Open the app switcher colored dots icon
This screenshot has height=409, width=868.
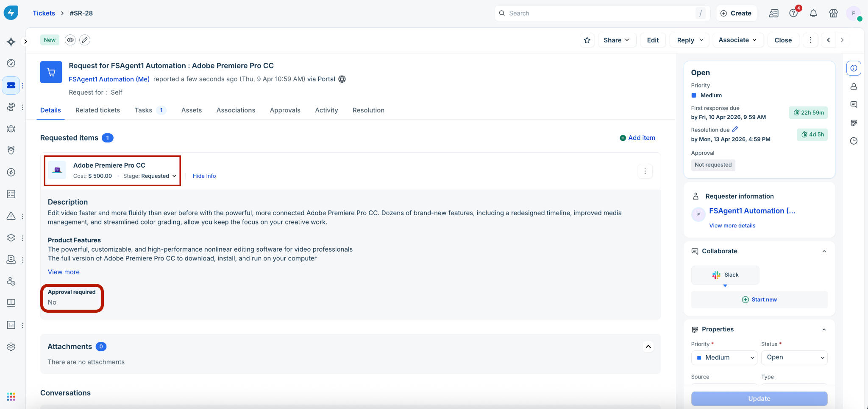[x=11, y=397]
